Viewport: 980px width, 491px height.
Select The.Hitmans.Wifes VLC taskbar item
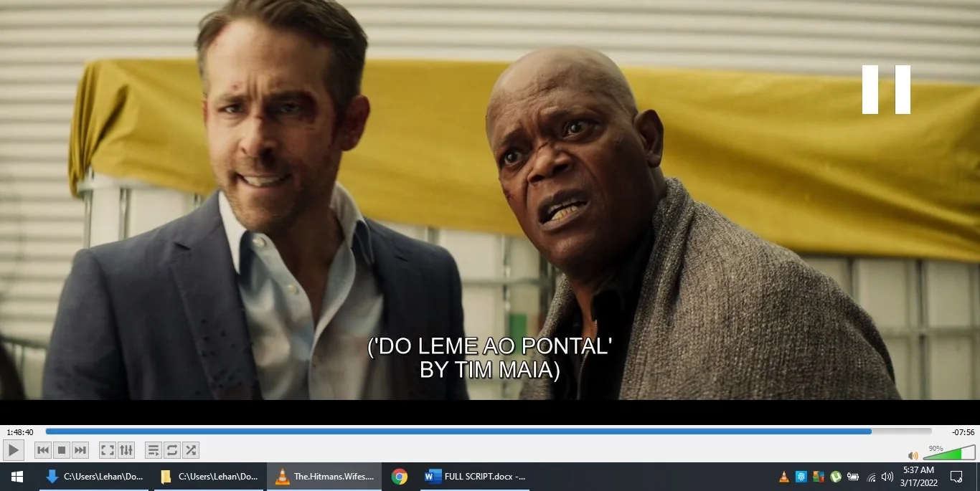coord(324,477)
